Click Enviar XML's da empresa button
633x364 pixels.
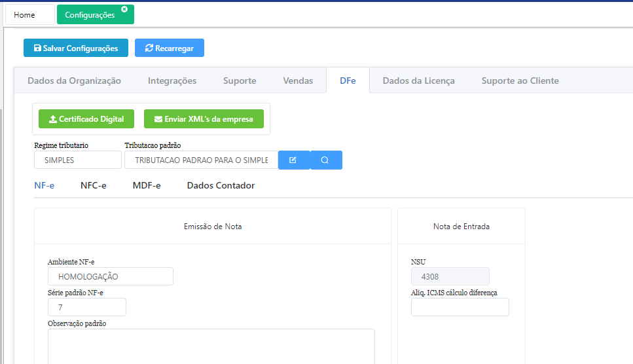click(204, 119)
